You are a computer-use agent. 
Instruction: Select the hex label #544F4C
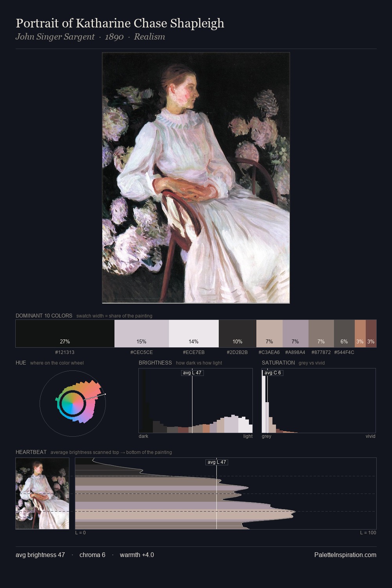(344, 352)
